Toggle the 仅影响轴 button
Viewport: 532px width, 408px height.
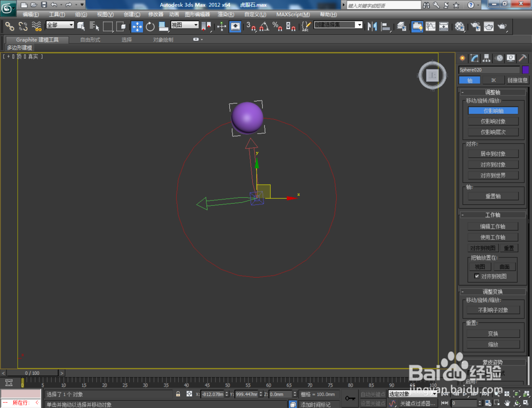493,111
